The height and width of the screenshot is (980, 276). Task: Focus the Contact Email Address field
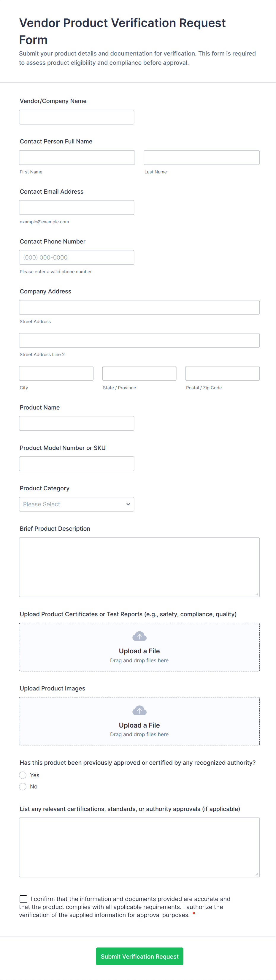76,207
